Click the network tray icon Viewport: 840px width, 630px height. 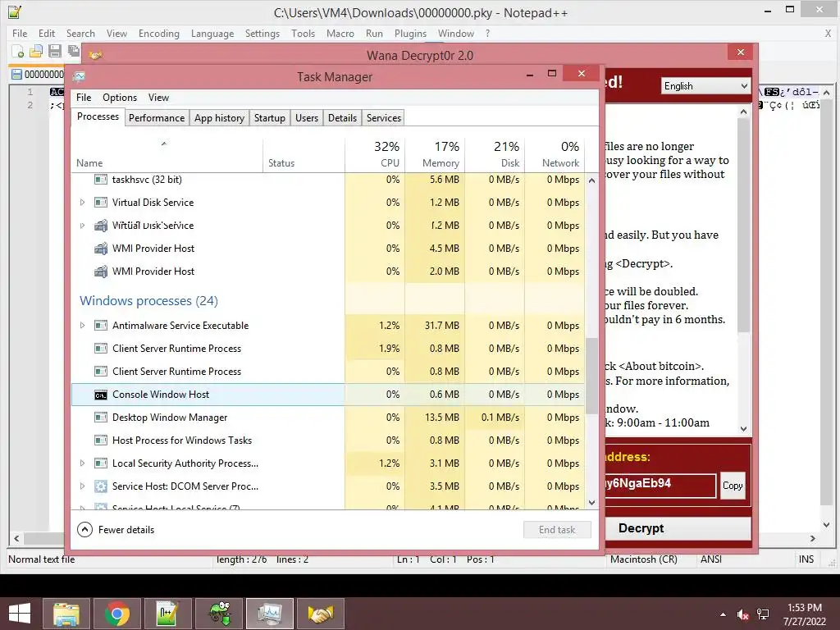coord(763,614)
